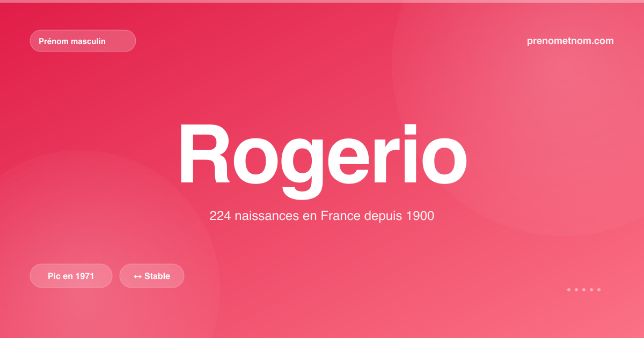
Task: Click the "↔ Stable" trend pill
Action: pyautogui.click(x=152, y=276)
